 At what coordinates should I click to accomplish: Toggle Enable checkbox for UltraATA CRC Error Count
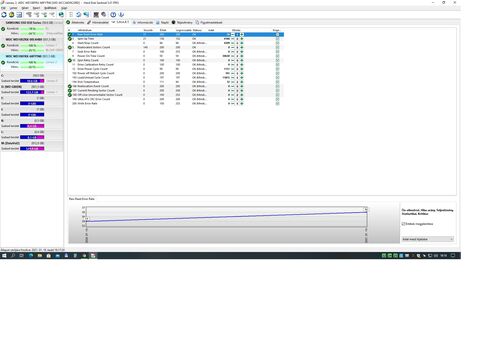pyautogui.click(x=277, y=99)
